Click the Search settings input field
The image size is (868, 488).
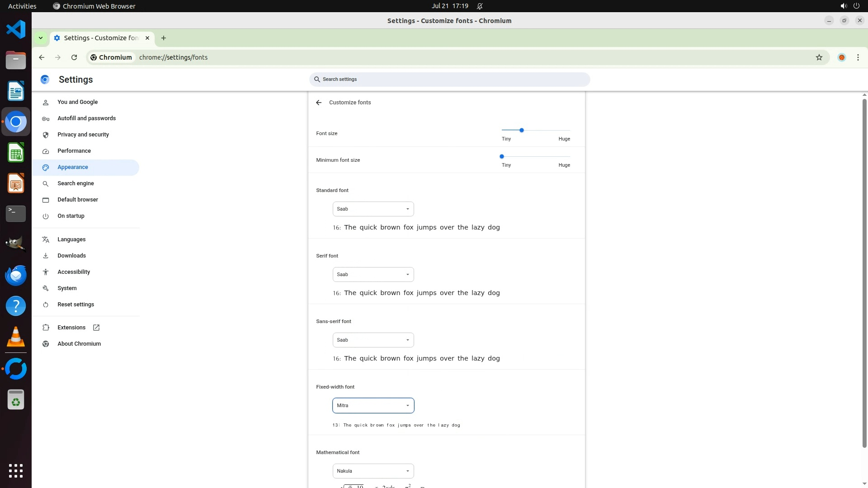pos(450,80)
